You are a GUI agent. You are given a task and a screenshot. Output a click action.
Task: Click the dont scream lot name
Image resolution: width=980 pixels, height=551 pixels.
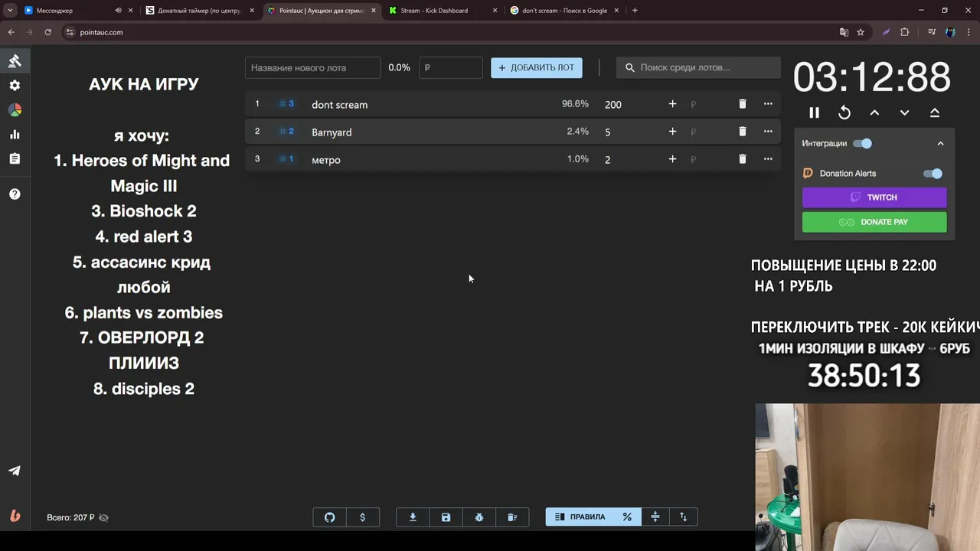(x=339, y=105)
